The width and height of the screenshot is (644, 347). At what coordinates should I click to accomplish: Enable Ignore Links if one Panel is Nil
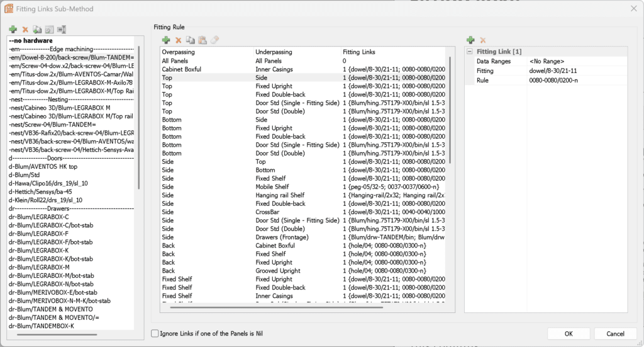(155, 333)
